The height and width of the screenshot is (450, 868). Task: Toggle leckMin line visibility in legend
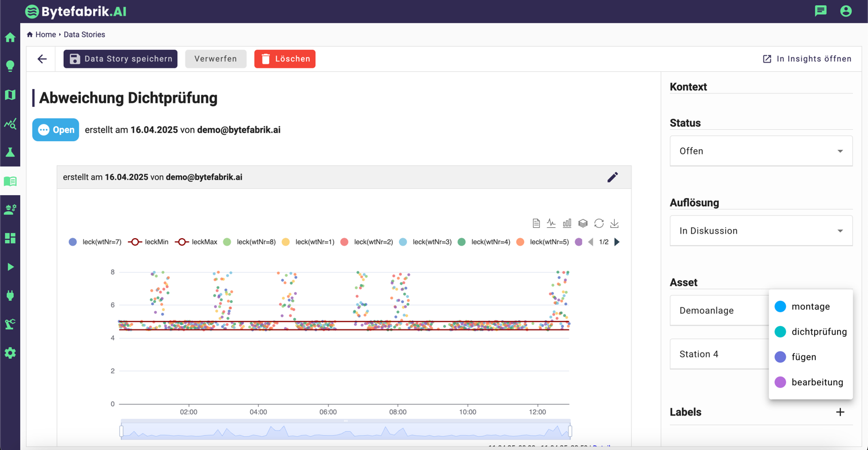(148, 242)
